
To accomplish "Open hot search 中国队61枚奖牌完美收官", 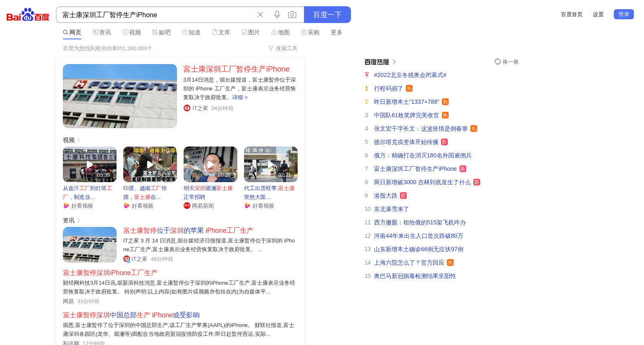I will (x=407, y=115).
